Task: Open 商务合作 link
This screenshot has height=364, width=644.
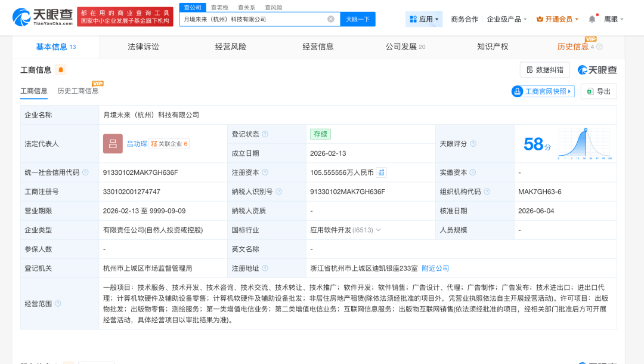Action: click(465, 19)
